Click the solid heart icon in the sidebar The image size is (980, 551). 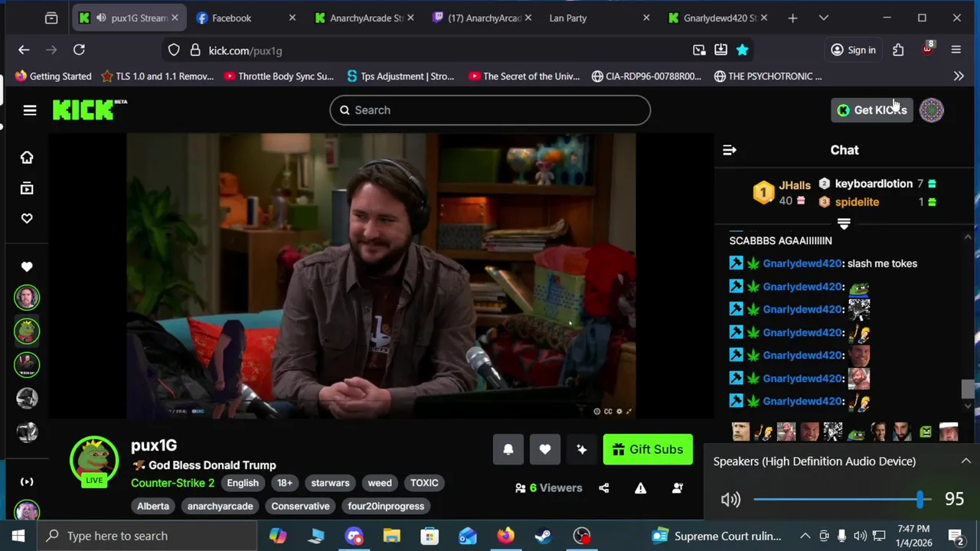27,266
